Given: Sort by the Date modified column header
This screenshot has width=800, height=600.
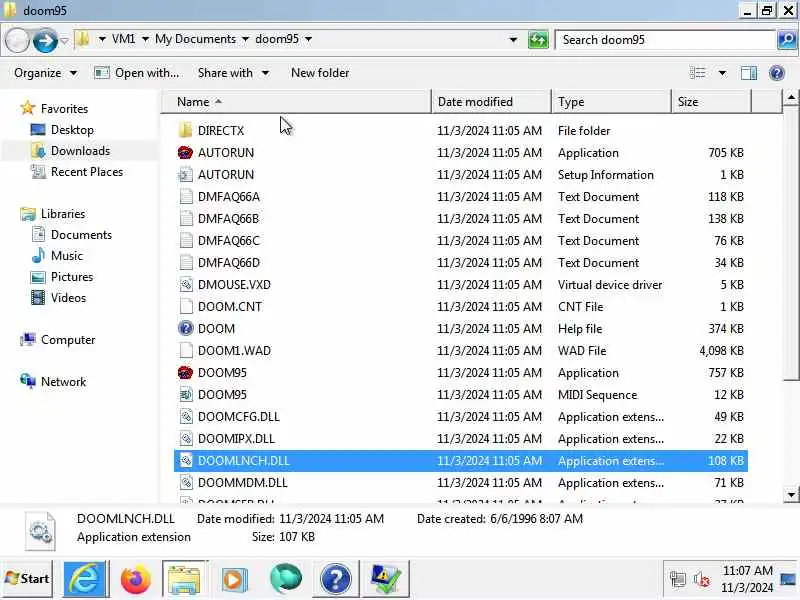Looking at the screenshot, I should [x=492, y=102].
